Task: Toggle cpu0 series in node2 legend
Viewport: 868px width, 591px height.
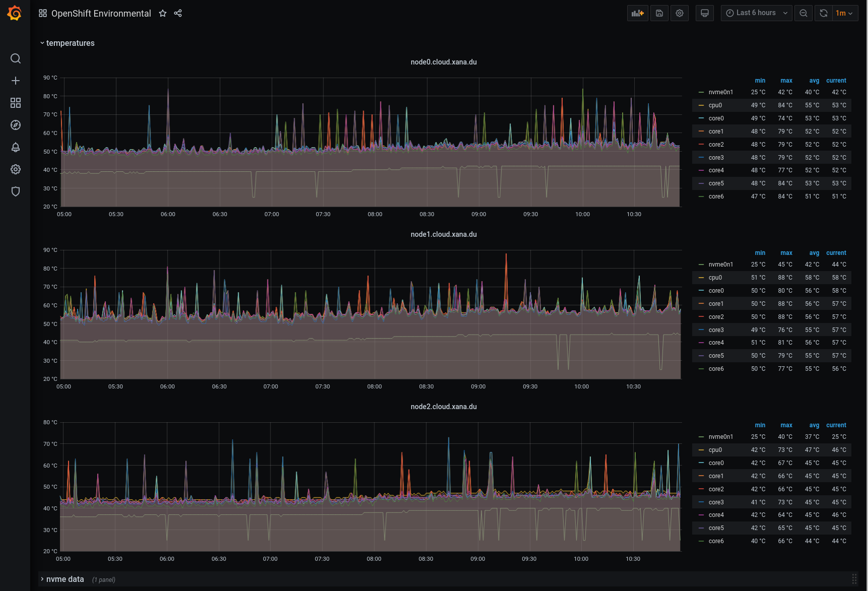Action: click(715, 450)
